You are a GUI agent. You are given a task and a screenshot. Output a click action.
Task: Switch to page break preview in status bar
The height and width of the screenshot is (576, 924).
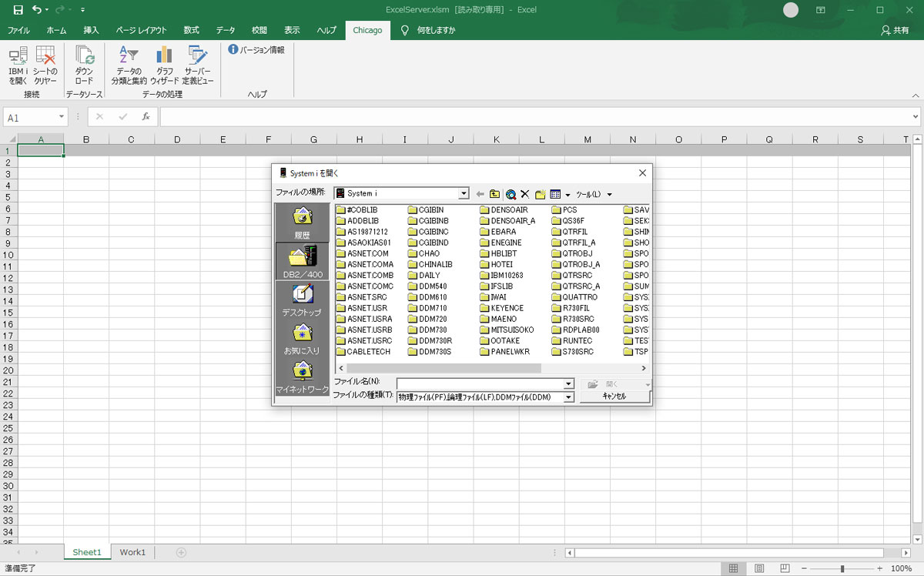pos(785,568)
